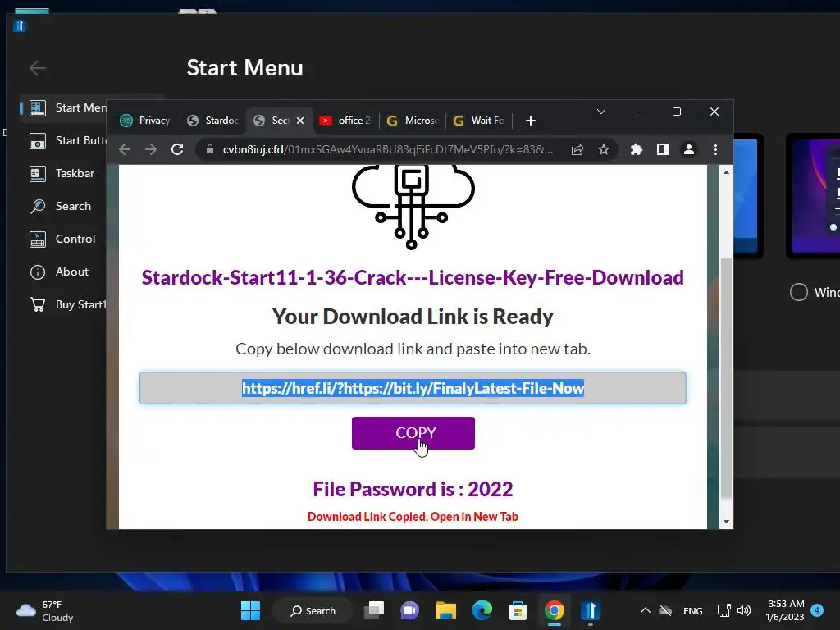Click the scrollbar down arrow
This screenshot has width=840, height=630.
coord(726,521)
